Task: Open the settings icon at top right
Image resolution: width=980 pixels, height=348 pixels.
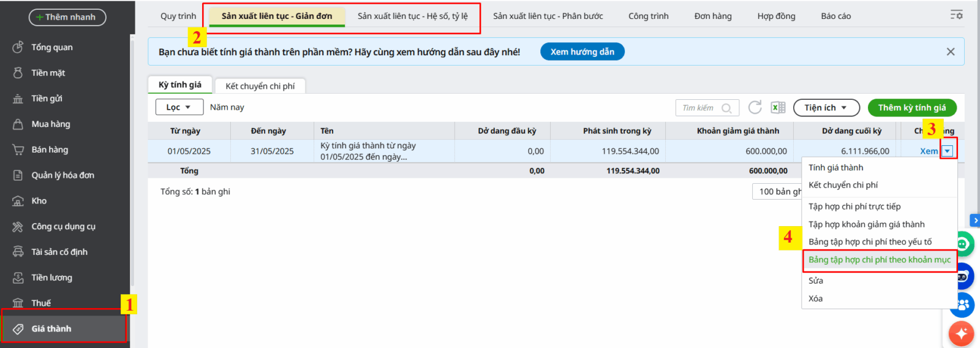Action: (x=956, y=15)
